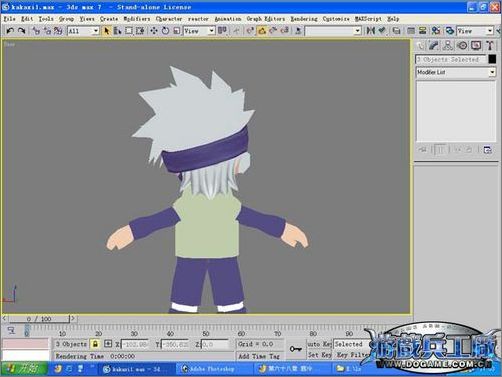The height and width of the screenshot is (377, 502).
Task: Open the Display command panel tab
Action: [x=476, y=46]
